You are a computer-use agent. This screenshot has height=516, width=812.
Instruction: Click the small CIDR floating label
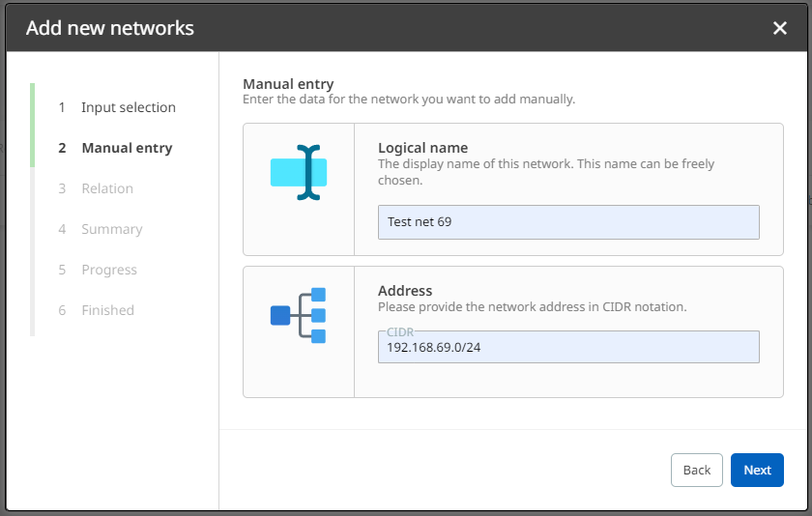pyautogui.click(x=400, y=332)
